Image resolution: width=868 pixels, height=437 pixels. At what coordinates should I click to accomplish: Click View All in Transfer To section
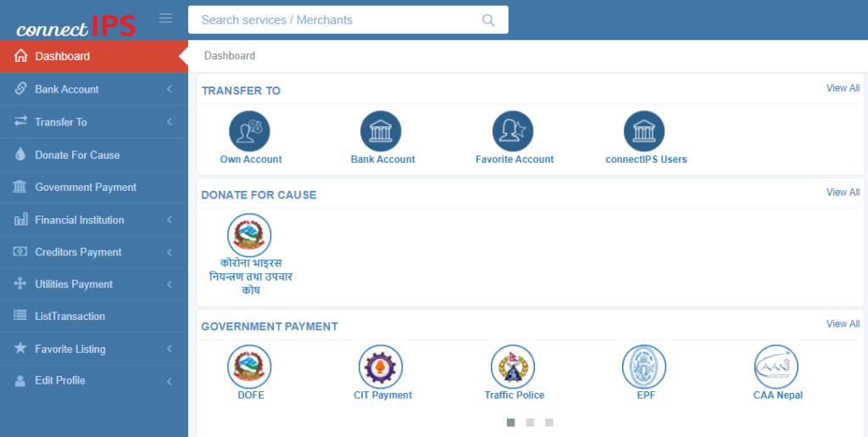pos(843,88)
